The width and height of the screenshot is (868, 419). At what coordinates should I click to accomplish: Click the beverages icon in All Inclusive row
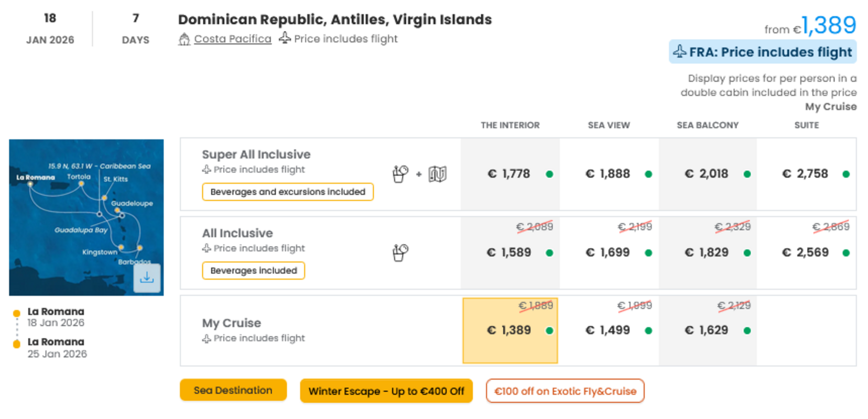pyautogui.click(x=400, y=252)
